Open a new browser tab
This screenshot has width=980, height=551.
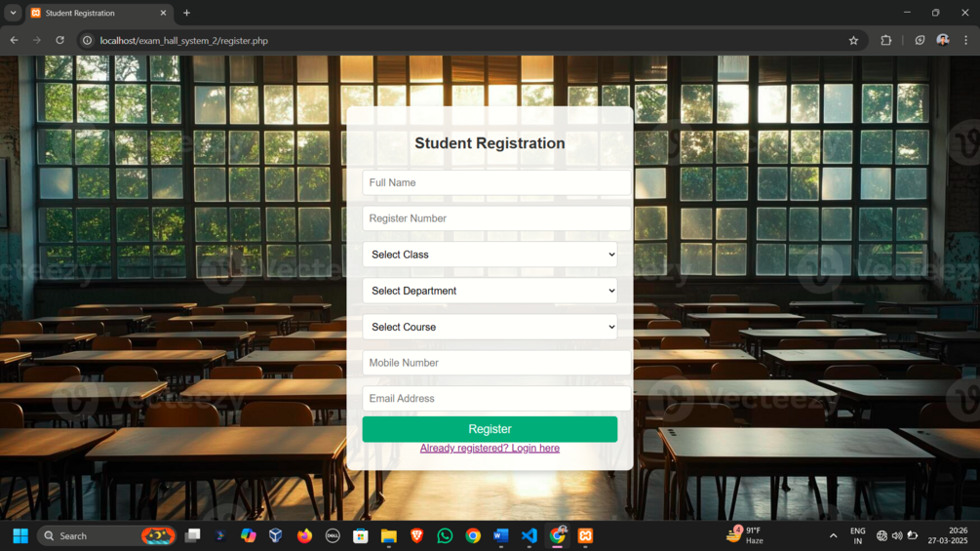click(186, 13)
